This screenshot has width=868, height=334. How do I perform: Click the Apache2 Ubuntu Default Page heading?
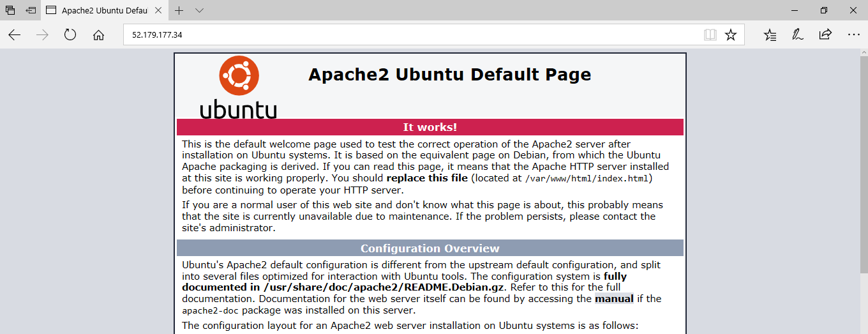coord(450,75)
